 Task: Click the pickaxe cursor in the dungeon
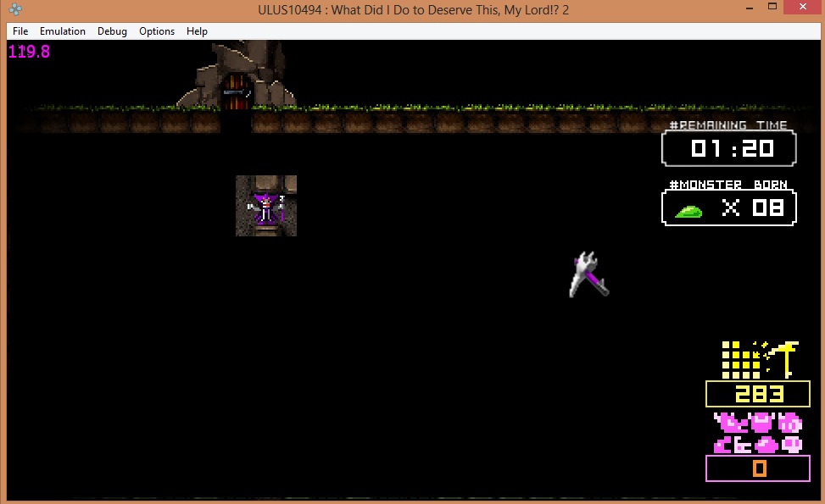[x=588, y=274]
